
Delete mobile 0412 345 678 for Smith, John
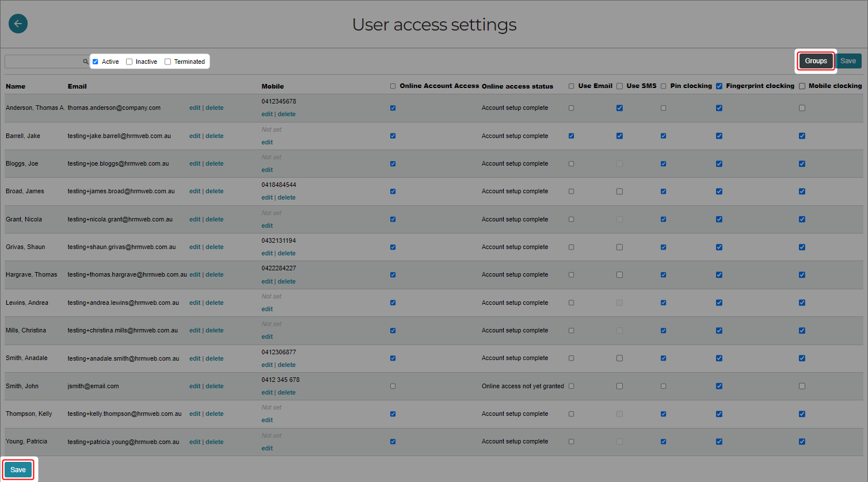287,393
